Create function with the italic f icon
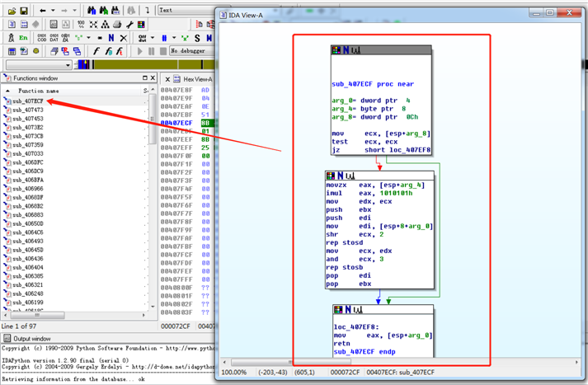Viewport: 588px width, 385px height. click(x=96, y=51)
